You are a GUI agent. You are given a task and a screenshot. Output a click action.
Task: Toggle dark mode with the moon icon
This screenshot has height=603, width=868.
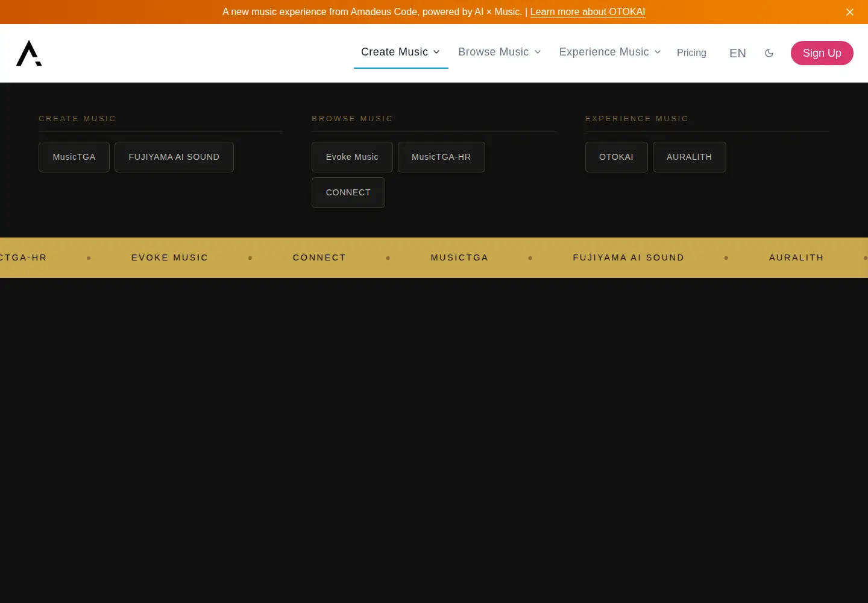point(769,53)
